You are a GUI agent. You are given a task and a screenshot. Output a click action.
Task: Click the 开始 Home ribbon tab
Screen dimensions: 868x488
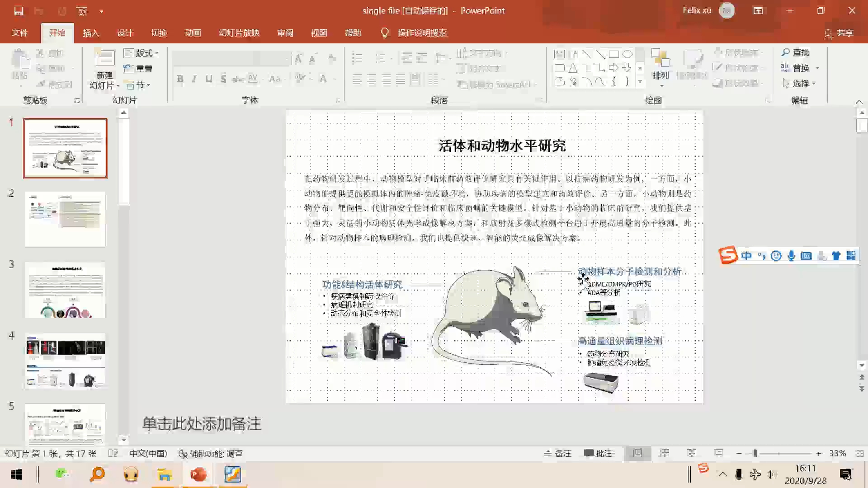tap(57, 33)
